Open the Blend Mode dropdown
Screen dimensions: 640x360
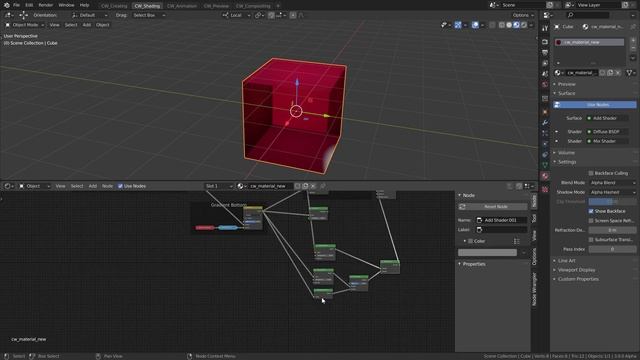tap(612, 183)
